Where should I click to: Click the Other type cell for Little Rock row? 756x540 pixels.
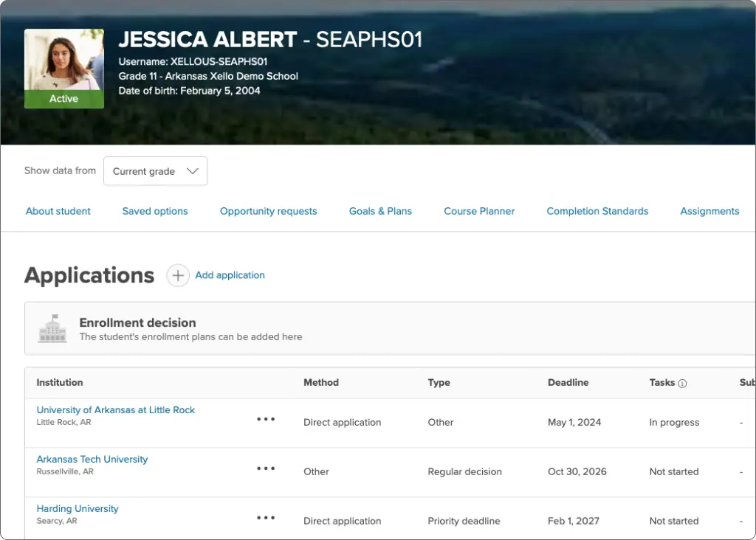(x=441, y=423)
